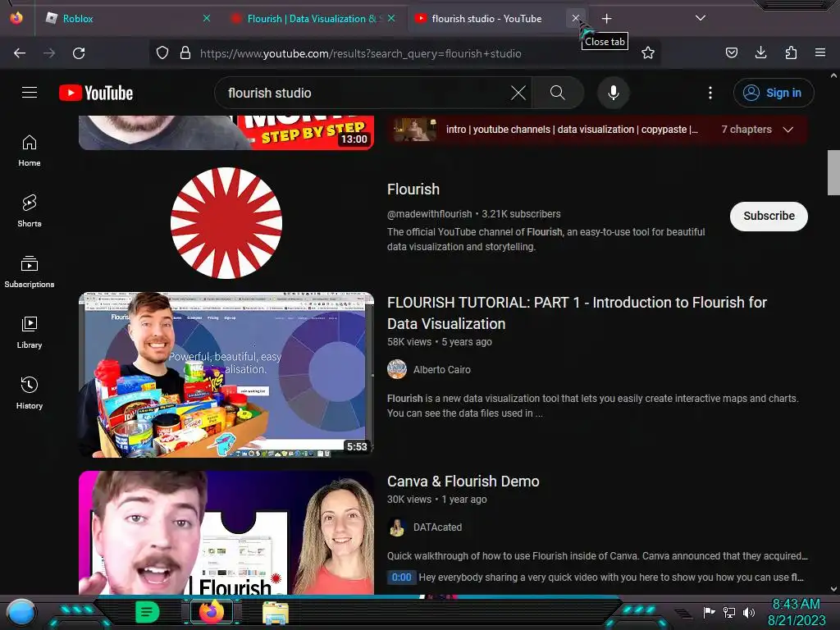Select the '@madewithflourish' channel handle text
The image size is (840, 630).
pos(429,214)
